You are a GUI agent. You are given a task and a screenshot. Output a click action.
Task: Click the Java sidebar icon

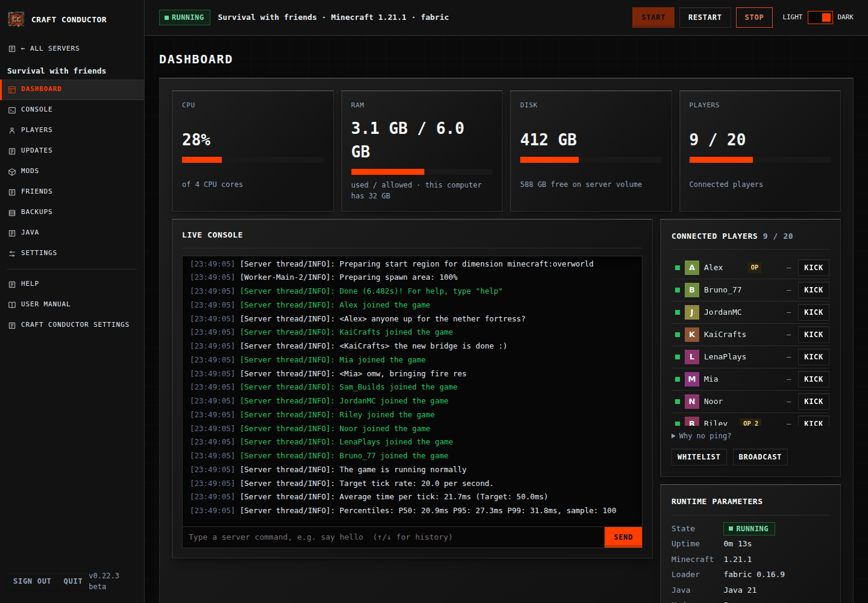click(x=12, y=233)
